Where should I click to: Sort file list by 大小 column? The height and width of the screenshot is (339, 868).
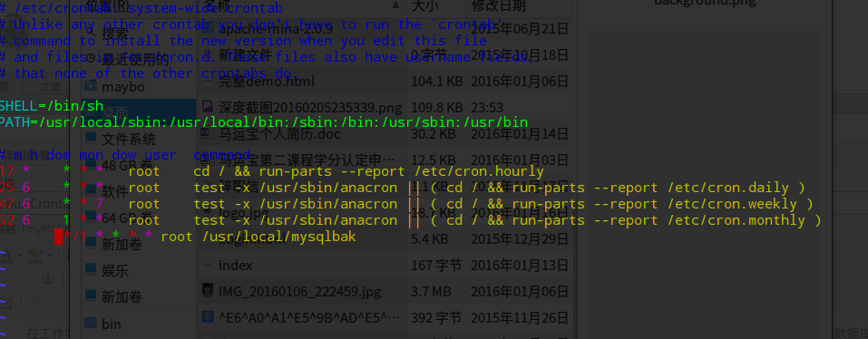tap(425, 6)
